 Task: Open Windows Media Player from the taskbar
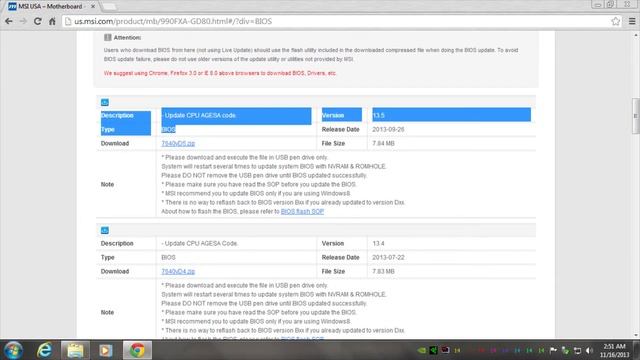106,350
